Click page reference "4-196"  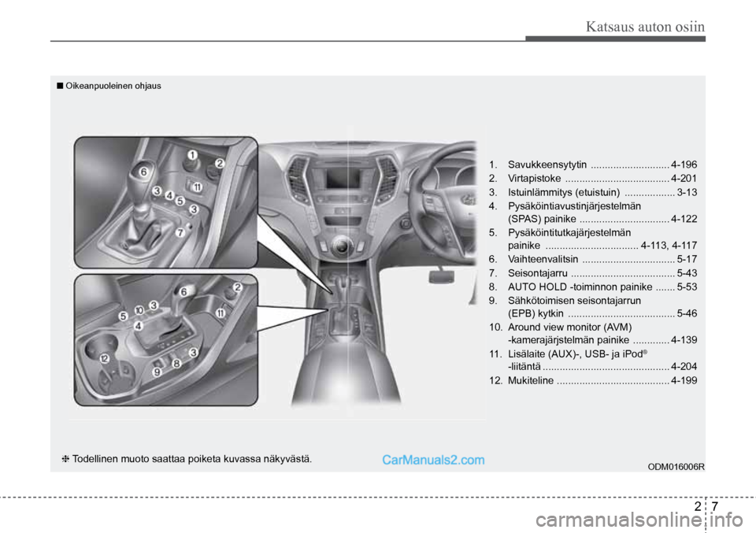pos(684,165)
